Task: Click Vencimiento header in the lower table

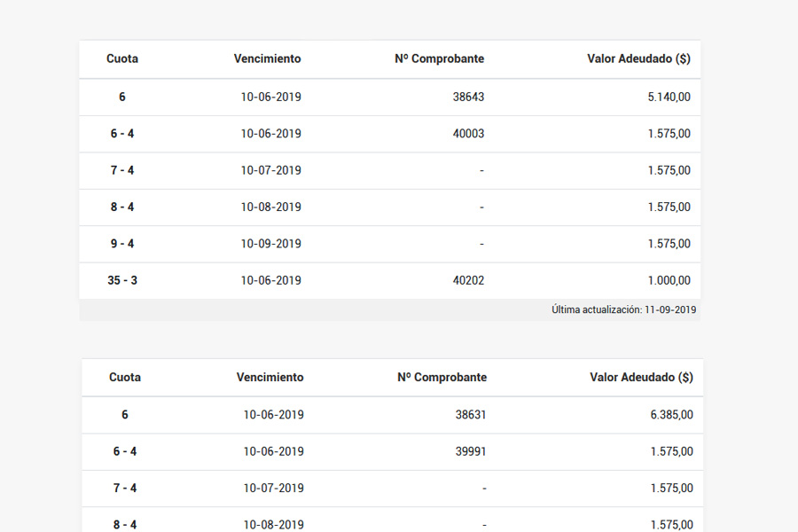Action: (x=270, y=377)
